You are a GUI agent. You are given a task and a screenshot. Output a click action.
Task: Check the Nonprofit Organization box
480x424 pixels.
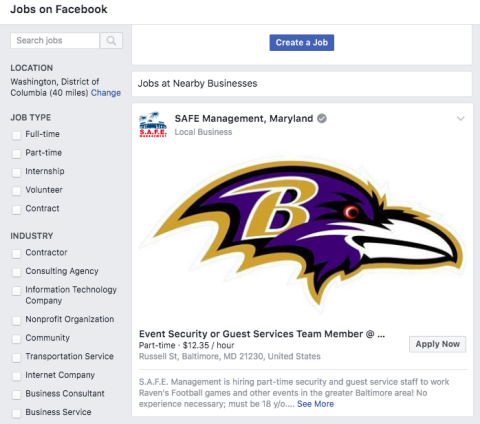16,320
